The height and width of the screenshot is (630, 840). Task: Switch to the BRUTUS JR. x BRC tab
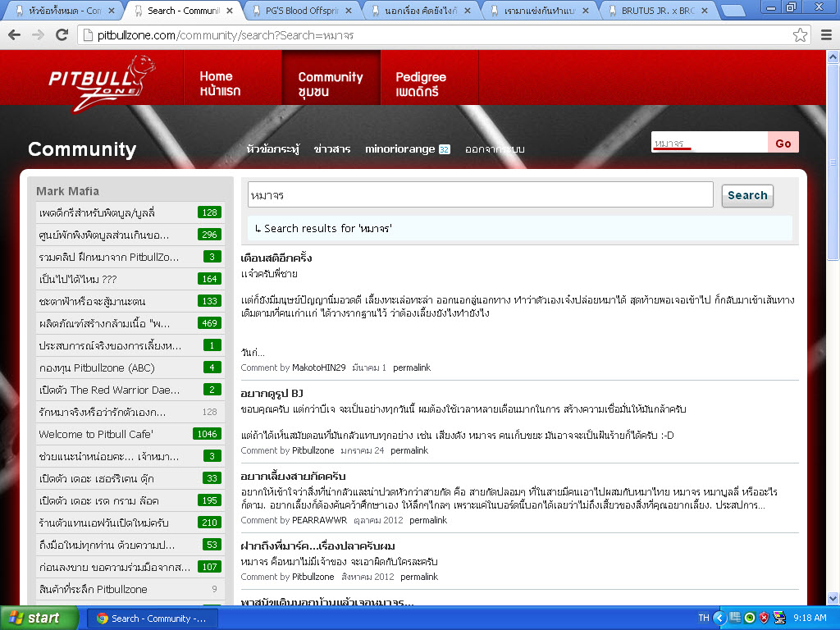[660, 11]
